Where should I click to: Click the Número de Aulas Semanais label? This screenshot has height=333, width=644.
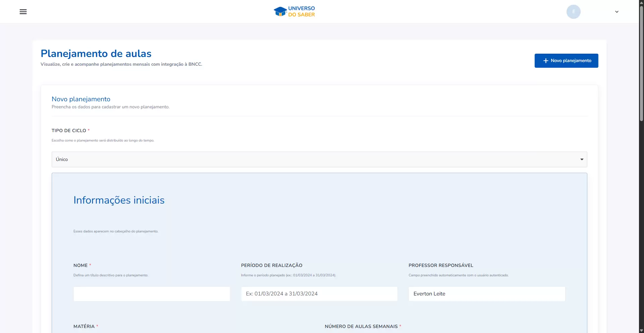(361, 326)
